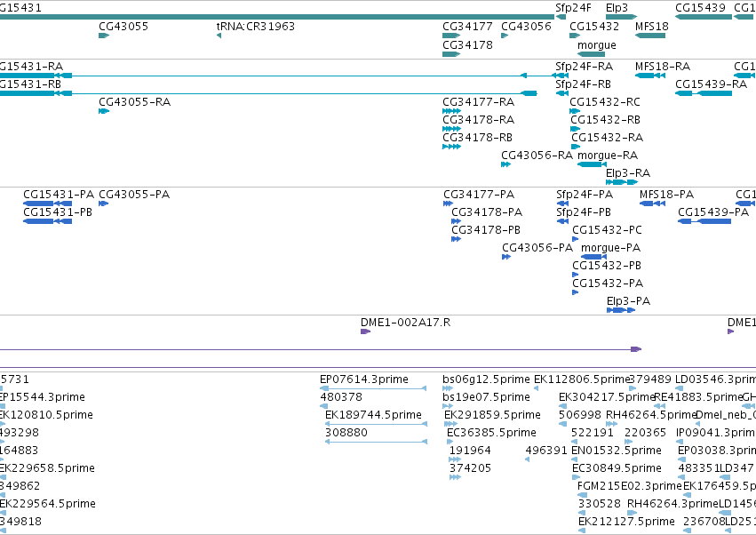Viewport: 756px width, 535px height.
Task: Open the MFS18-PA protein feature
Action: [x=653, y=204]
